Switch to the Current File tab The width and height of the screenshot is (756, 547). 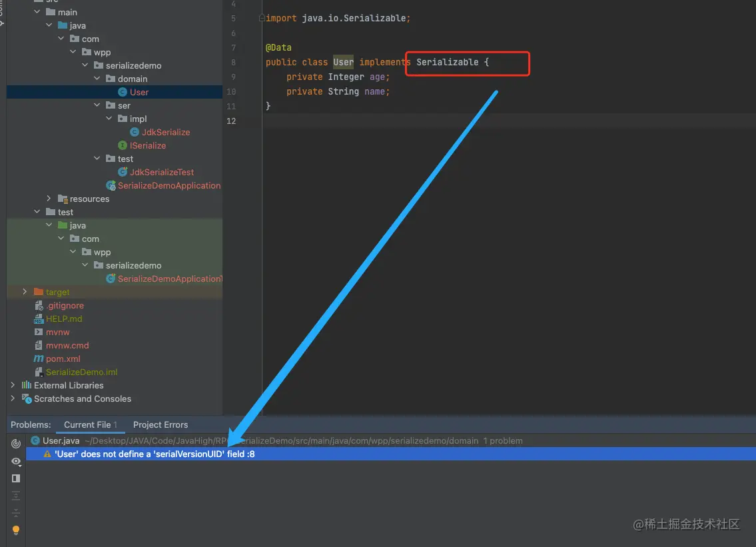(90, 424)
